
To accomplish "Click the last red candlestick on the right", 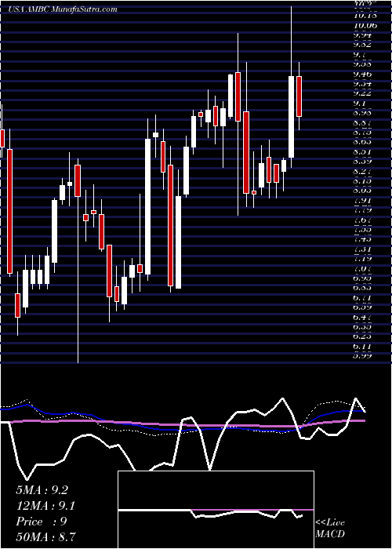I will tap(299, 96).
